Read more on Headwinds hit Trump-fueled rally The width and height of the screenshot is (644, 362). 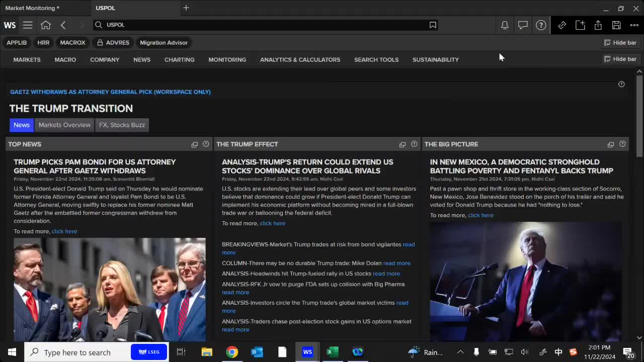coord(386,274)
